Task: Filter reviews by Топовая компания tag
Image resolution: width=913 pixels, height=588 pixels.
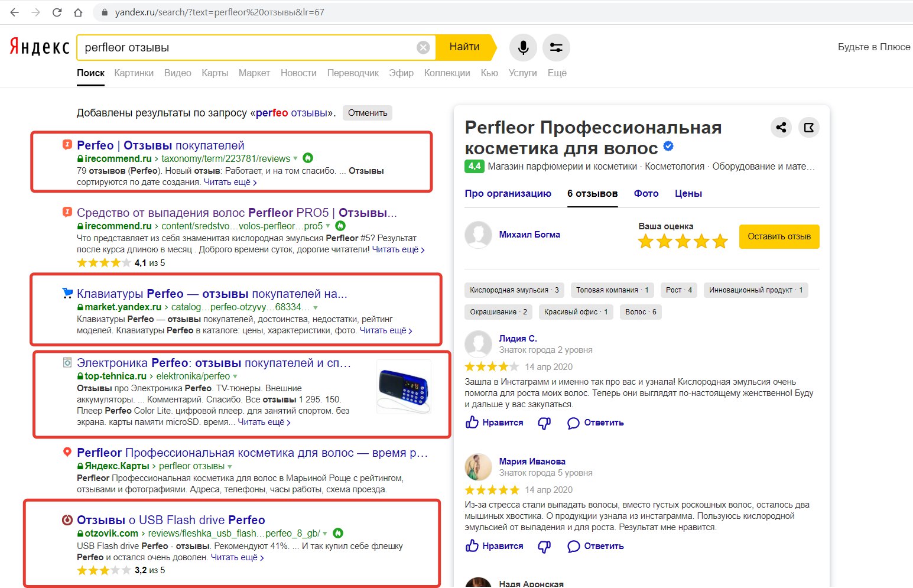Action: coord(612,290)
